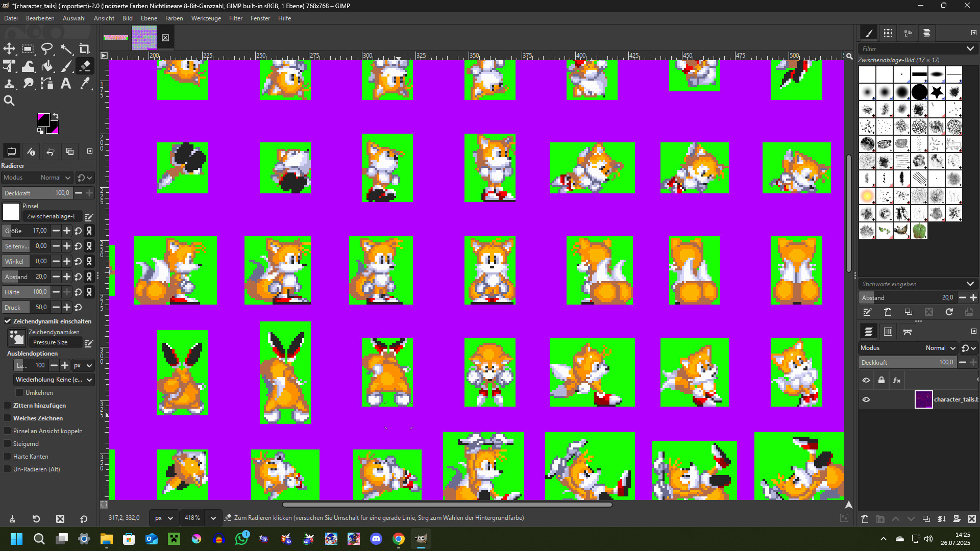Screen dimensions: 980x551
Task: Click the foreground color swatch
Action: (x=44, y=120)
